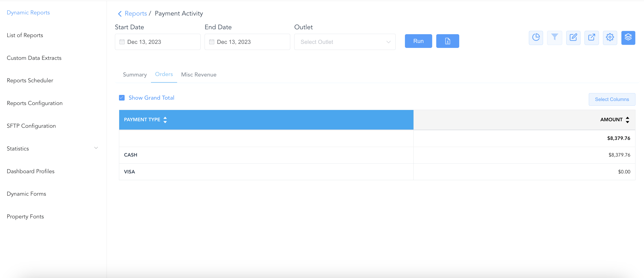Uncheck the Show Grand Total checkbox
The height and width of the screenshot is (278, 644).
point(122,98)
